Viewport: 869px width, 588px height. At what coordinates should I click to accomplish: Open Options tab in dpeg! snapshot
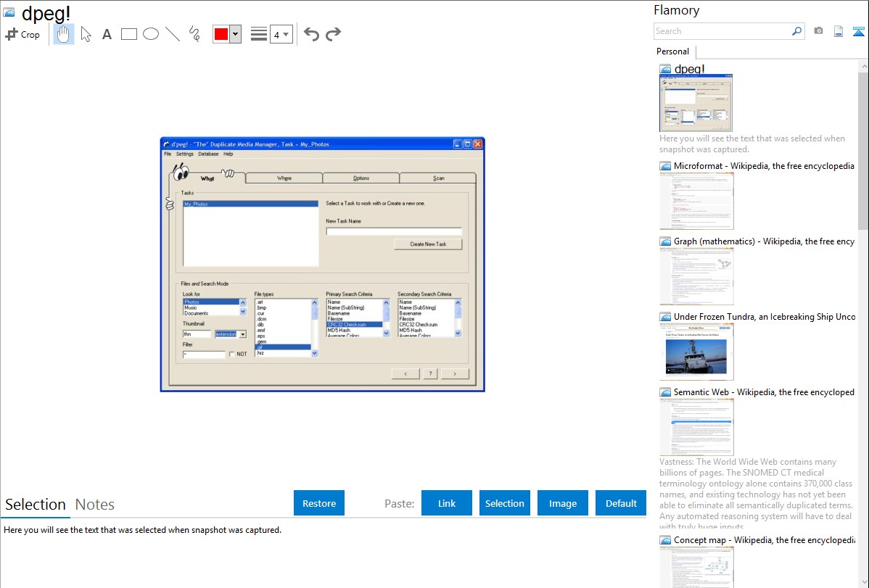coord(361,178)
